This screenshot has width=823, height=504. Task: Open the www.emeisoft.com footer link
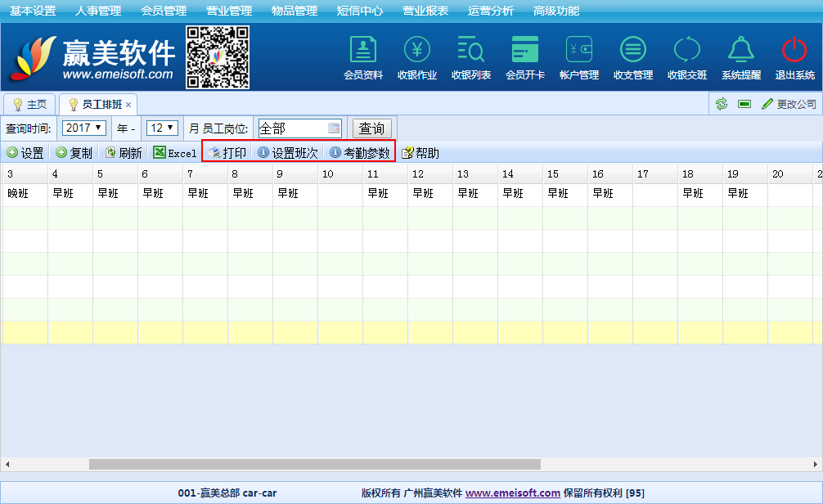[x=512, y=493]
